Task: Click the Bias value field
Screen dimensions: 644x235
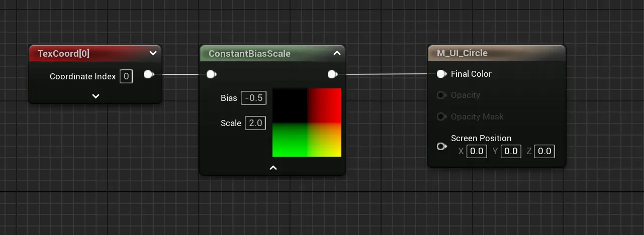Action: (253, 98)
